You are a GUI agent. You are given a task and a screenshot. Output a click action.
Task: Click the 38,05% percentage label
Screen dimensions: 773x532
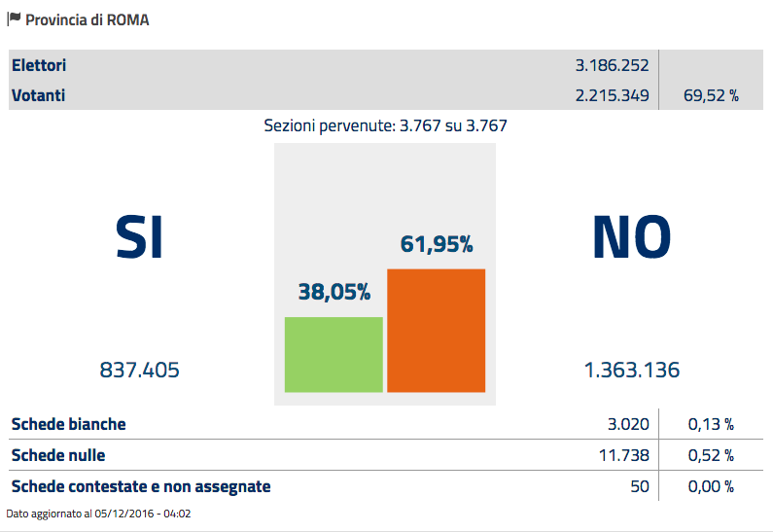tap(334, 292)
